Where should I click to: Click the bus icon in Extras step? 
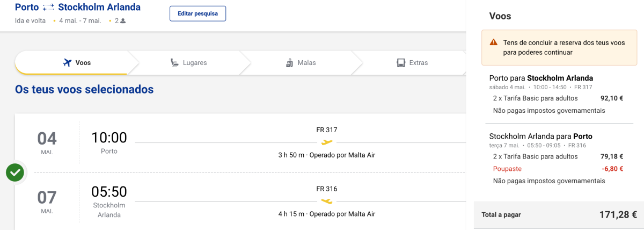(x=401, y=63)
